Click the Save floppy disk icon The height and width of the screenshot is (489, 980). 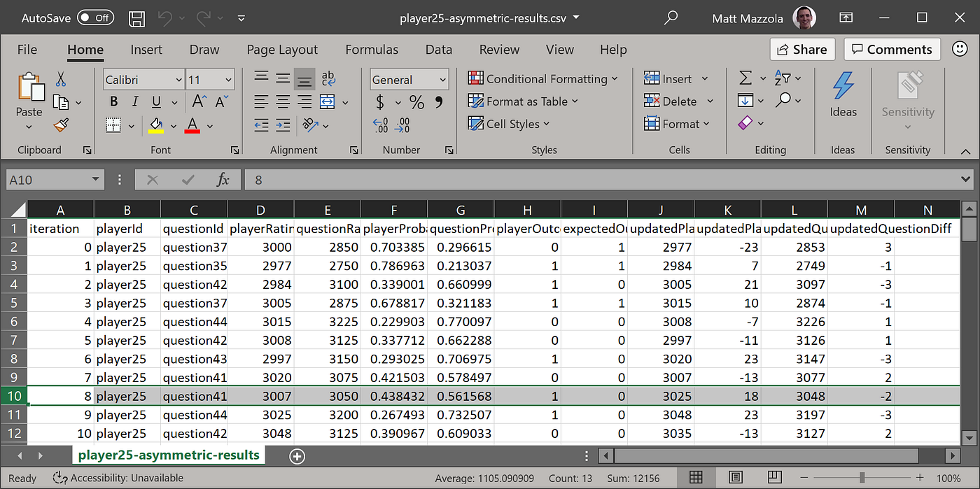coord(138,18)
